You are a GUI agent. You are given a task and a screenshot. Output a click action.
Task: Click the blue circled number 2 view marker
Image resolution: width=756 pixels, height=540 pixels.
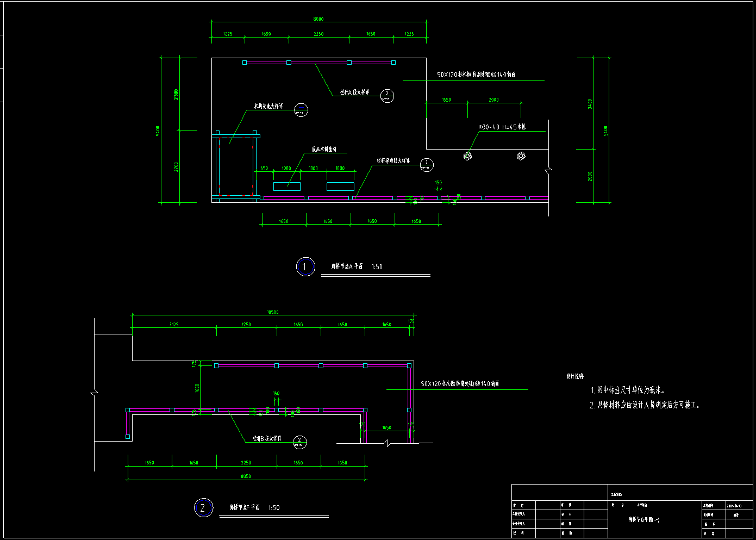click(x=203, y=508)
